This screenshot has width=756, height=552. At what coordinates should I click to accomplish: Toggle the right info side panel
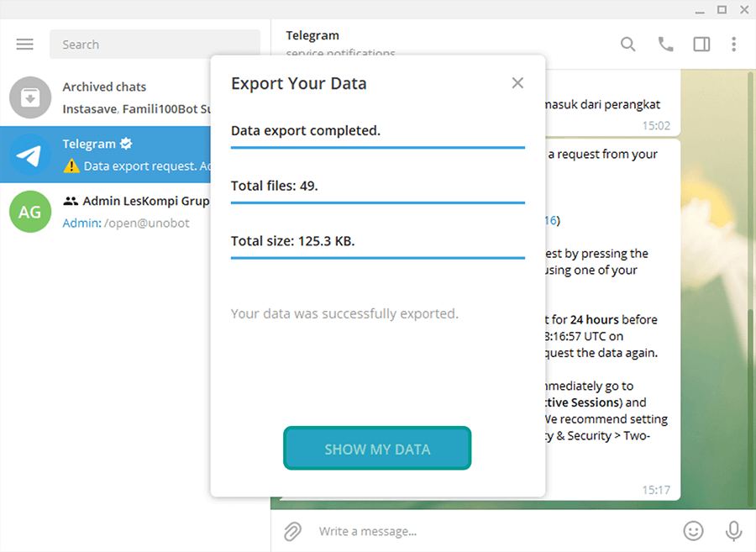pyautogui.click(x=701, y=45)
